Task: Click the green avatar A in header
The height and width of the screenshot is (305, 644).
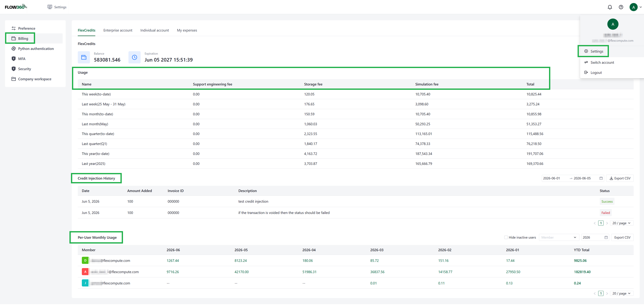Action: [x=633, y=7]
